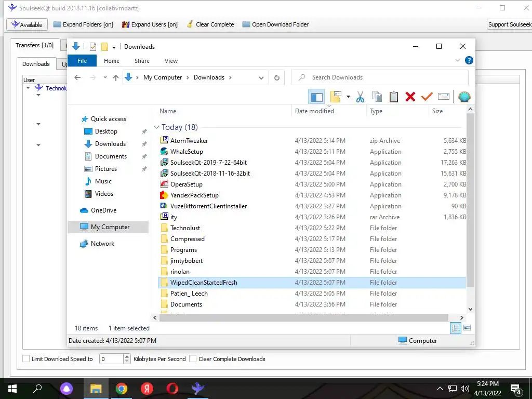Open Transfers [1/0] tab in Soulseek

click(35, 45)
